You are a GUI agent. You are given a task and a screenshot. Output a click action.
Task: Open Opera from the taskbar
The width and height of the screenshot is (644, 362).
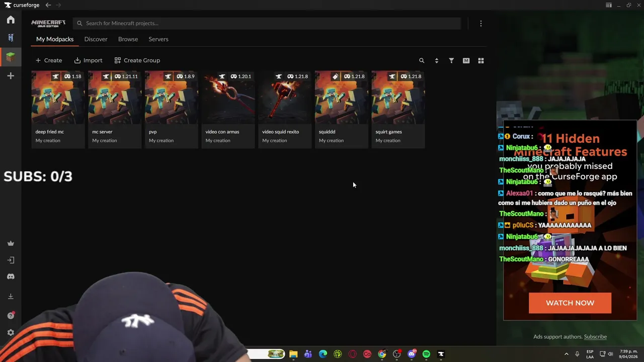click(x=353, y=354)
